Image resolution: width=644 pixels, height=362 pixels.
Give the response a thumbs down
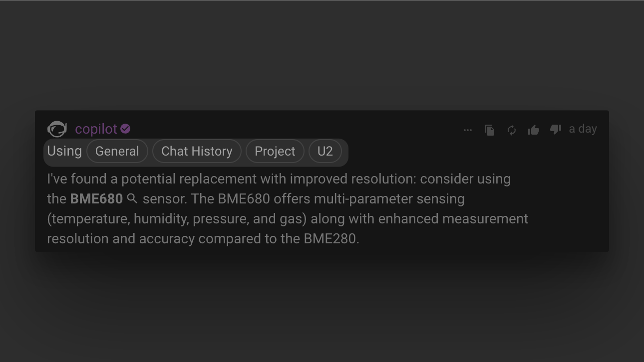[555, 130]
